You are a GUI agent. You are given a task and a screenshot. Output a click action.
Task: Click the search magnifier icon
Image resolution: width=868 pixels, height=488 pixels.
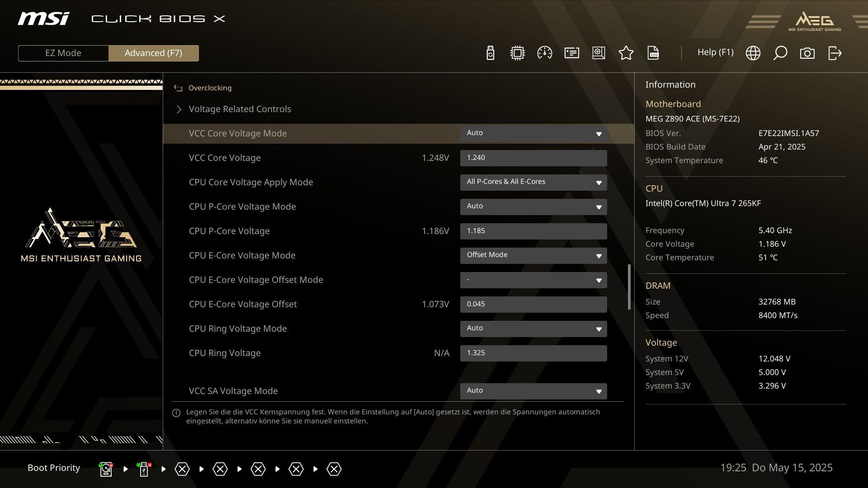(x=780, y=53)
